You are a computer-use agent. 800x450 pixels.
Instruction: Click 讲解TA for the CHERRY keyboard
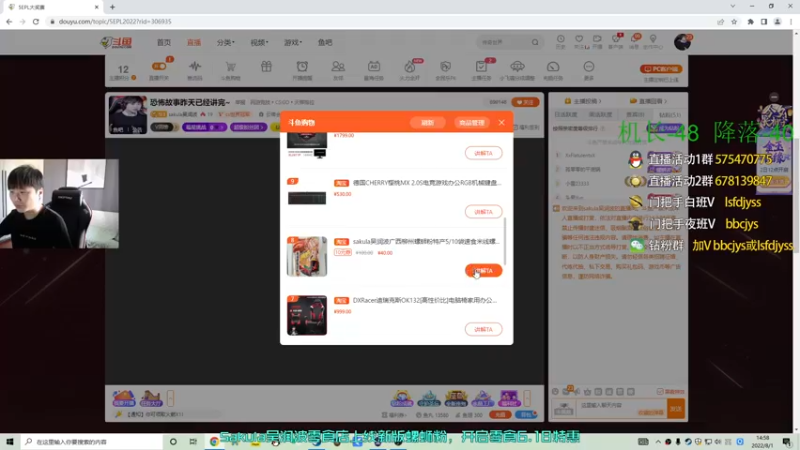483,212
